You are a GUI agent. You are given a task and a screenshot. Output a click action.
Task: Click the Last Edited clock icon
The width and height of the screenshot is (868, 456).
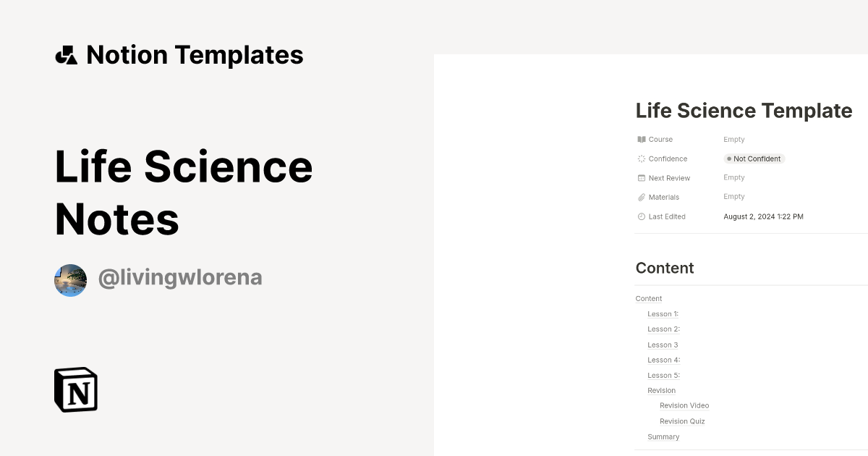point(641,216)
